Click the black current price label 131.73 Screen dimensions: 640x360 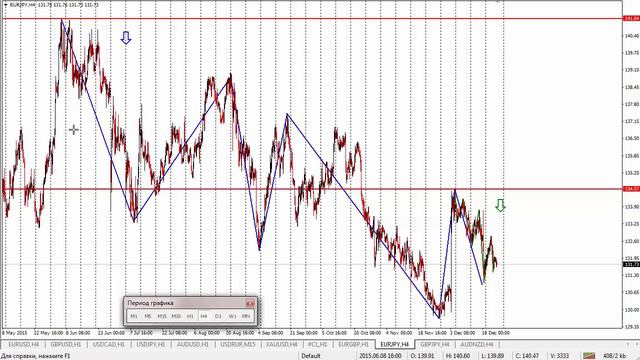click(x=631, y=264)
